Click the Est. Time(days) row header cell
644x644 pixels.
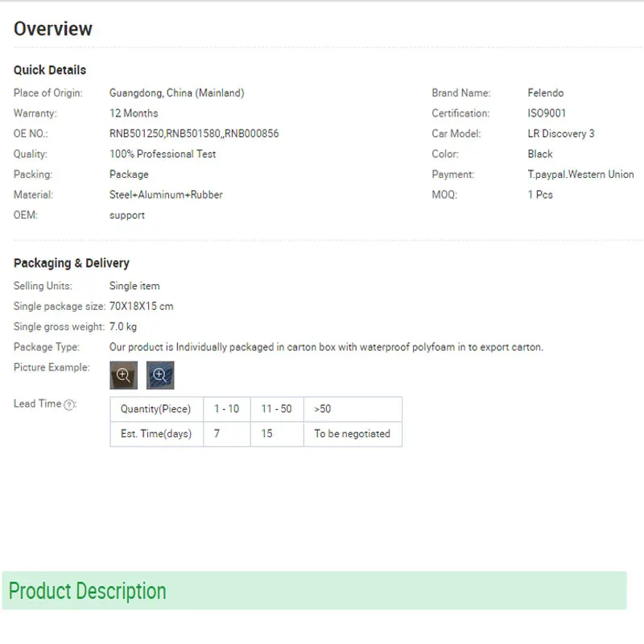(156, 434)
